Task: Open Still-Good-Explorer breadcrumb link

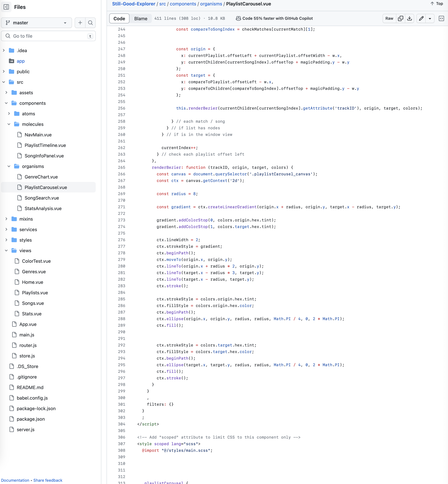Action: pos(134,4)
